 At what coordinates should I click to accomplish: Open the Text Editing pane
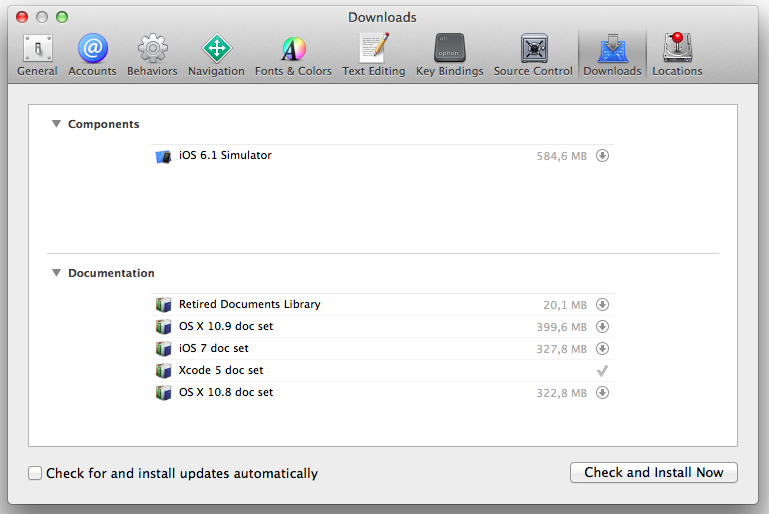click(x=374, y=55)
